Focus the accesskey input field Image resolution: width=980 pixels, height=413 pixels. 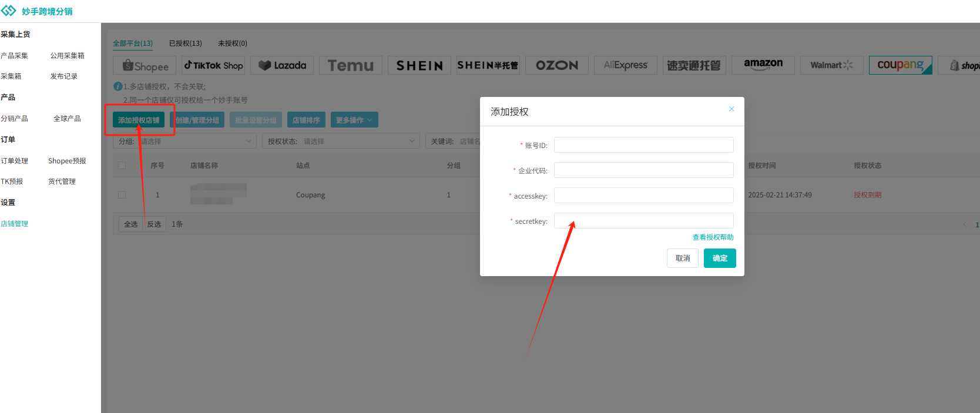644,196
